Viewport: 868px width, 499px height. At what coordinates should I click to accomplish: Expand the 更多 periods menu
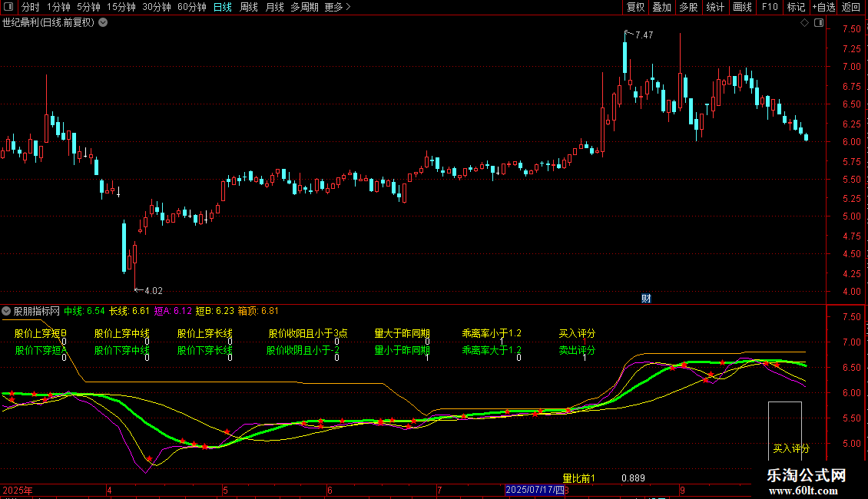click(x=337, y=7)
